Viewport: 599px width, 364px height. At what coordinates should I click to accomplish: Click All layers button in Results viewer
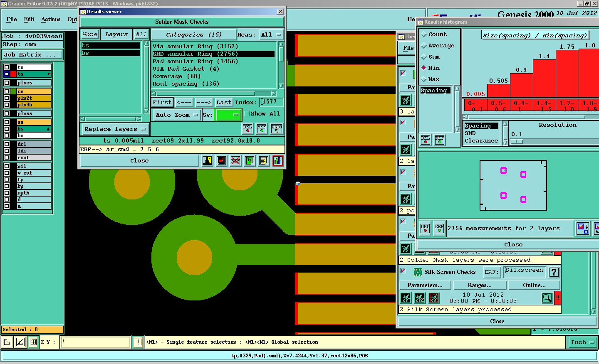[141, 34]
